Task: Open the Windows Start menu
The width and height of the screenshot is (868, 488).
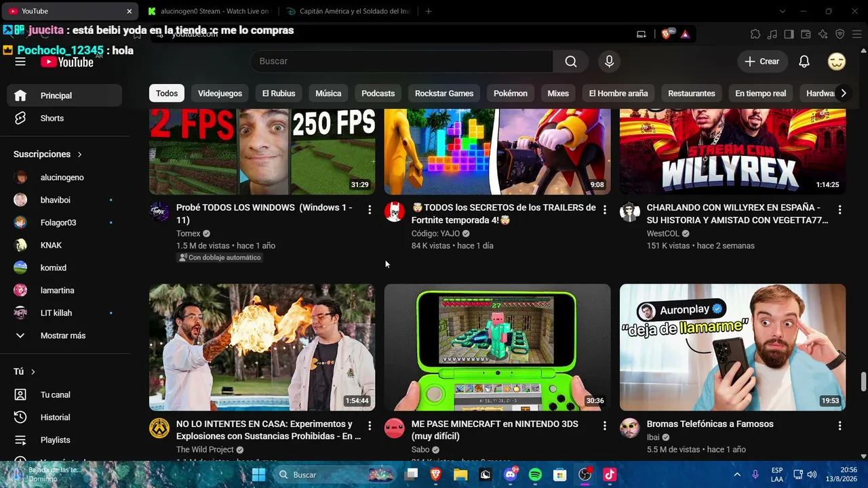Action: (x=259, y=475)
